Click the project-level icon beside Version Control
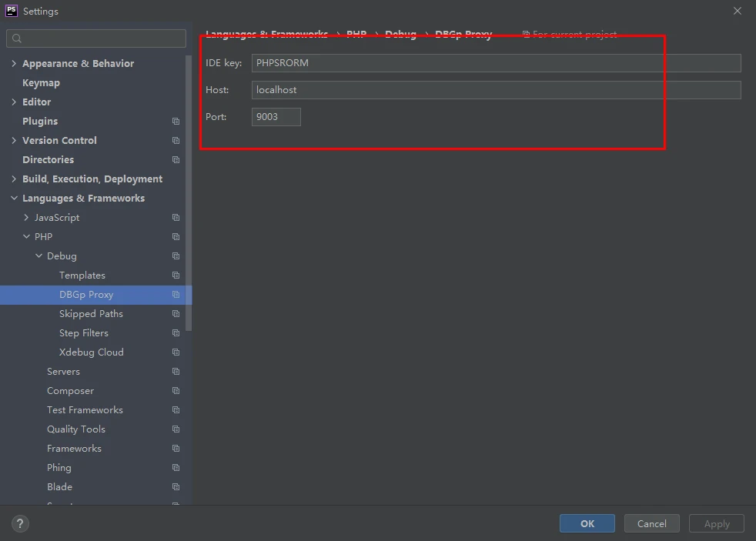 click(176, 141)
